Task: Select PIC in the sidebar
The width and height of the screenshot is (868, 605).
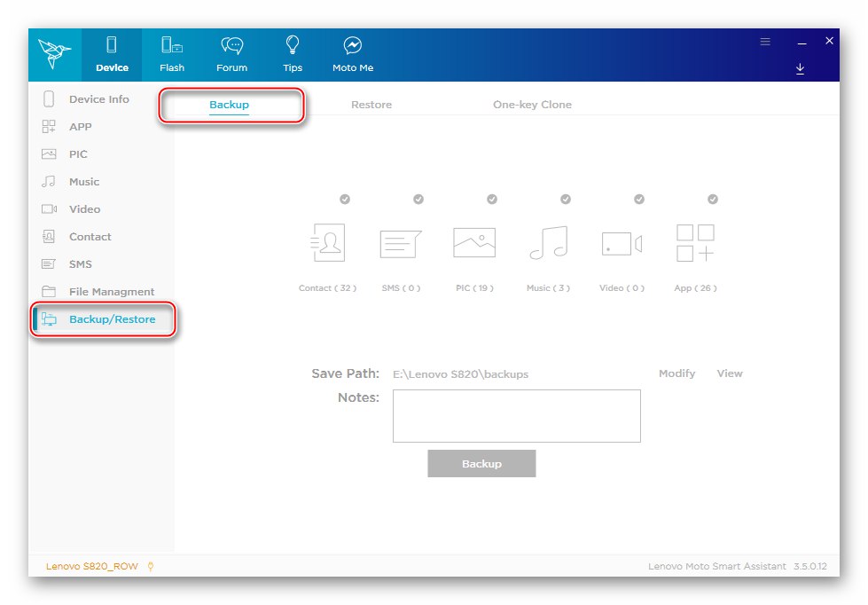Action: [x=101, y=154]
